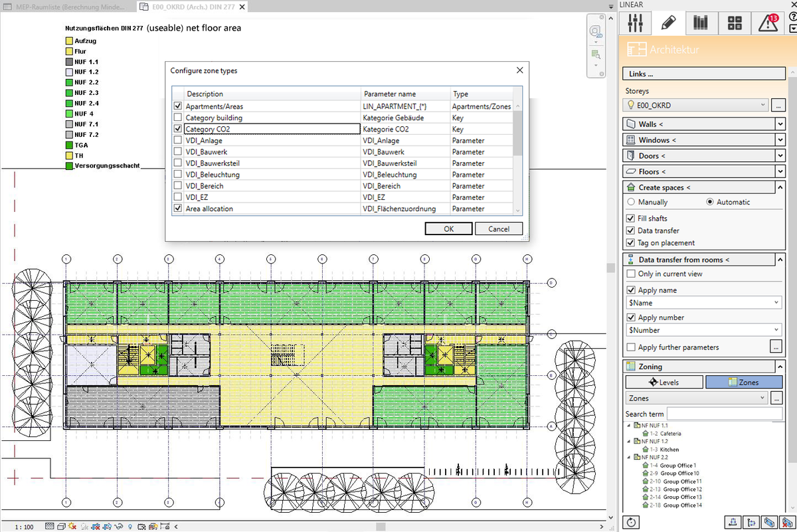Uncheck the Fill shafts option

pos(629,218)
